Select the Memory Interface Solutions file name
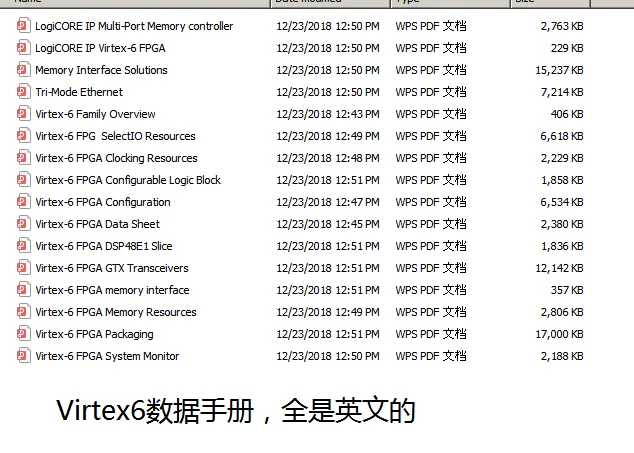634x453 pixels. click(x=101, y=70)
